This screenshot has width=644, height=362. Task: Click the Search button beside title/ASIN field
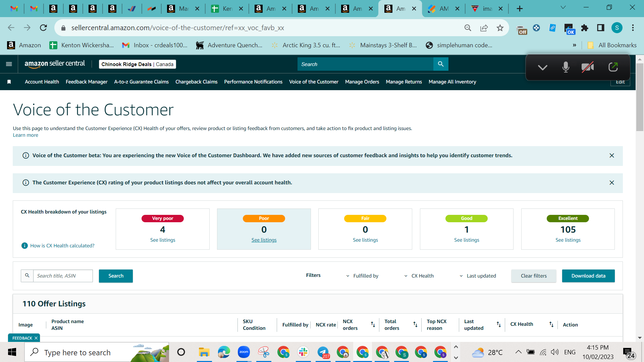116,276
